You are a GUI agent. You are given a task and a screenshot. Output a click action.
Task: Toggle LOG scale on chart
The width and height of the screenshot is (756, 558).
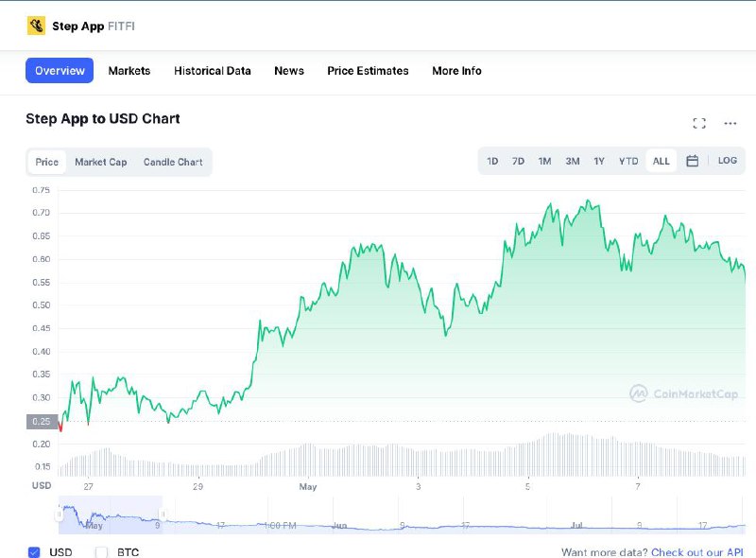click(x=727, y=160)
